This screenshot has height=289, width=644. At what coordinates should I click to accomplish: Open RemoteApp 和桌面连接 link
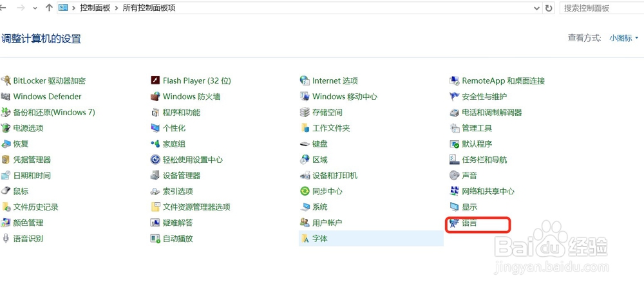pos(503,80)
